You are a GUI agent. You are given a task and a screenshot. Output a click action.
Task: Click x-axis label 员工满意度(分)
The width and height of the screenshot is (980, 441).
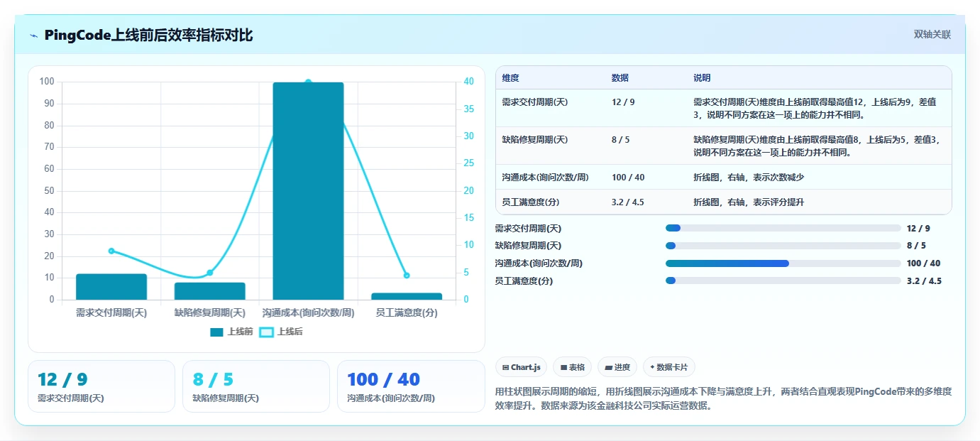pos(407,312)
